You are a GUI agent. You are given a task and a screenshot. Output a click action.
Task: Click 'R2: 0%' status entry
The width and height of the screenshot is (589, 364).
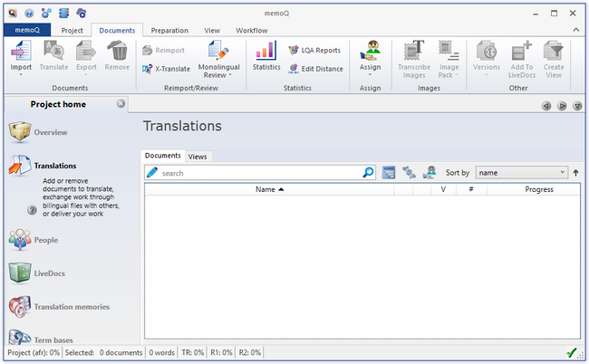[250, 353]
